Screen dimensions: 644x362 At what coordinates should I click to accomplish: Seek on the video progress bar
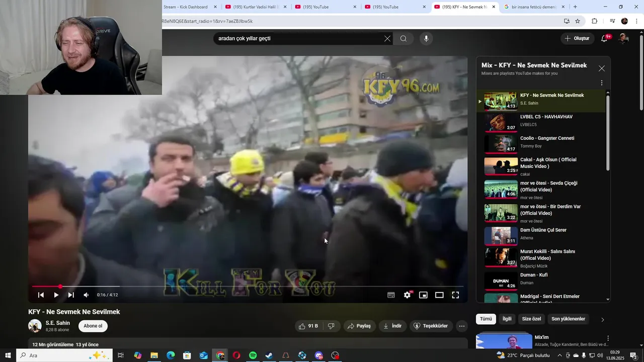point(248,287)
